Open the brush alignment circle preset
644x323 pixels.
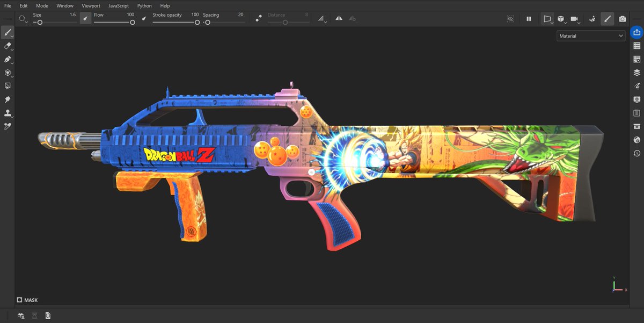click(x=23, y=18)
